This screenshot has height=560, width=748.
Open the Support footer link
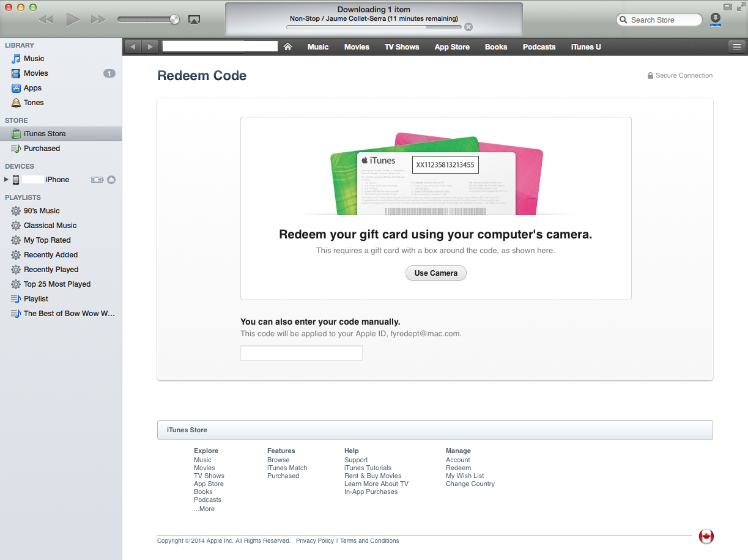point(356,460)
